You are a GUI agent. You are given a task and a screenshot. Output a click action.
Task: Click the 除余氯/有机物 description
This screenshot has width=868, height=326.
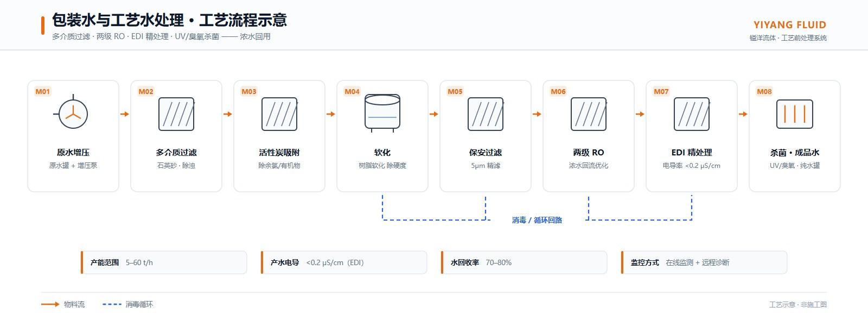point(279,166)
